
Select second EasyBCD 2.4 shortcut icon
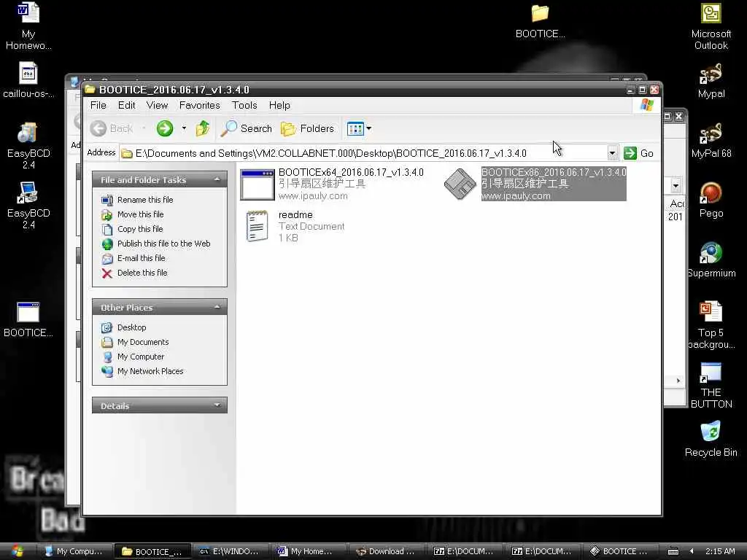[x=28, y=192]
